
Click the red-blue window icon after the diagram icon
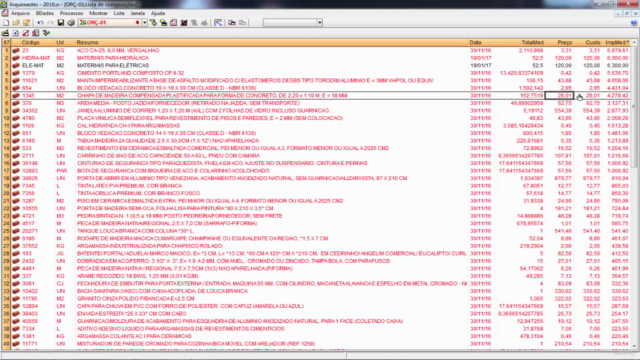coord(232,23)
